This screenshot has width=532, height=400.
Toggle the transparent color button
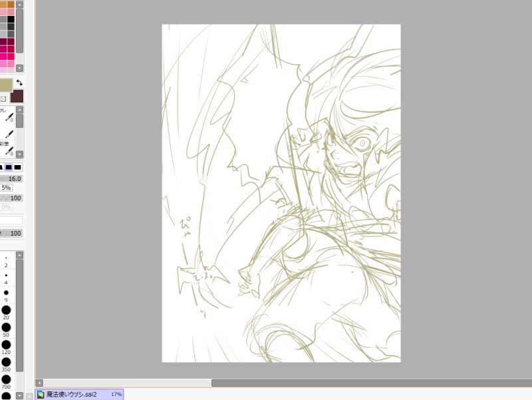point(3,99)
